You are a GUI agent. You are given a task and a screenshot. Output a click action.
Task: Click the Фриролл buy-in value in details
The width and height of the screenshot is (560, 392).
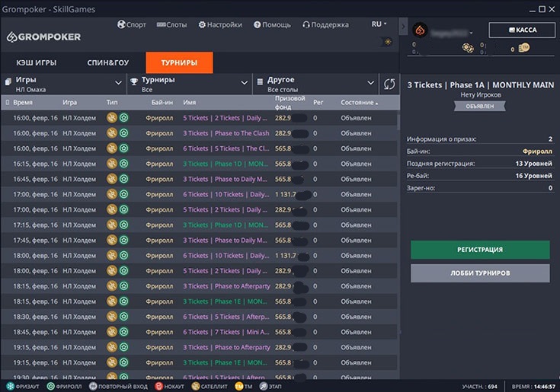[537, 151]
